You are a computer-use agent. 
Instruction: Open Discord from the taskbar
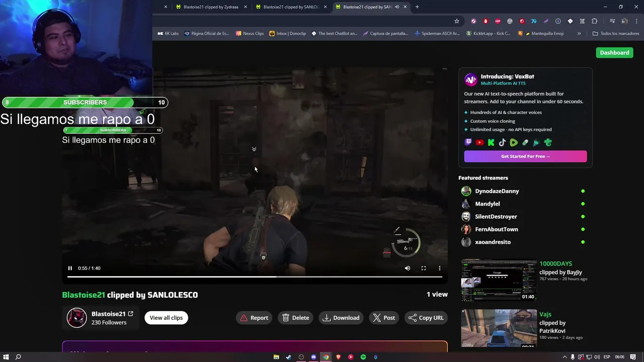click(x=313, y=357)
